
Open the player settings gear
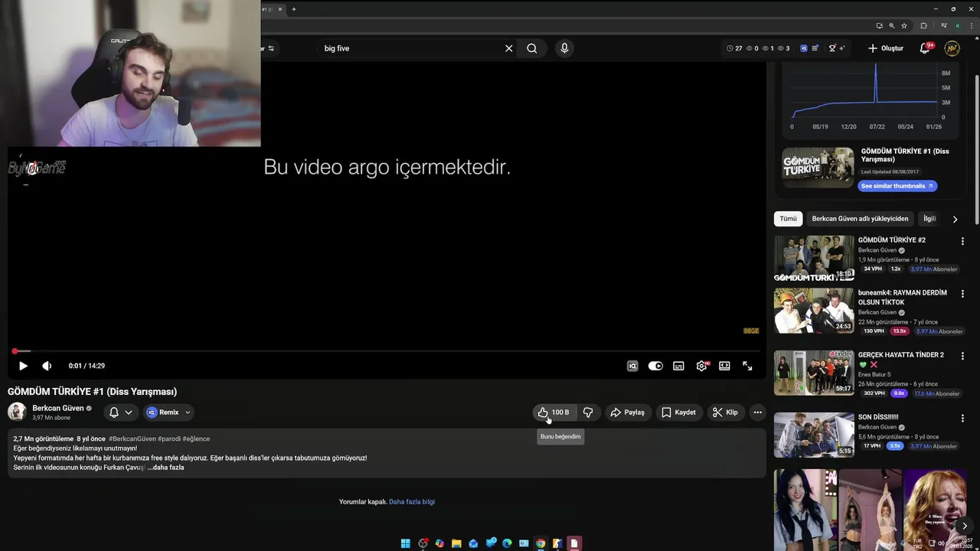tap(701, 366)
